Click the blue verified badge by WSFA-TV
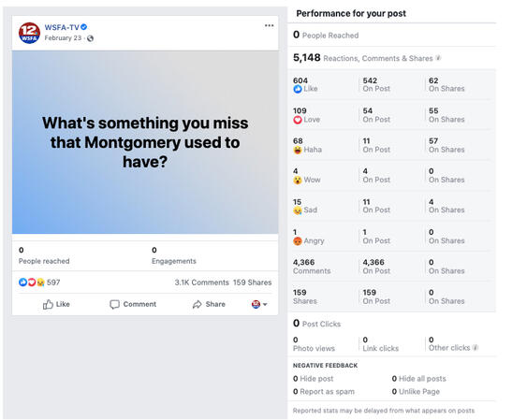The height and width of the screenshot is (420, 512). click(84, 27)
